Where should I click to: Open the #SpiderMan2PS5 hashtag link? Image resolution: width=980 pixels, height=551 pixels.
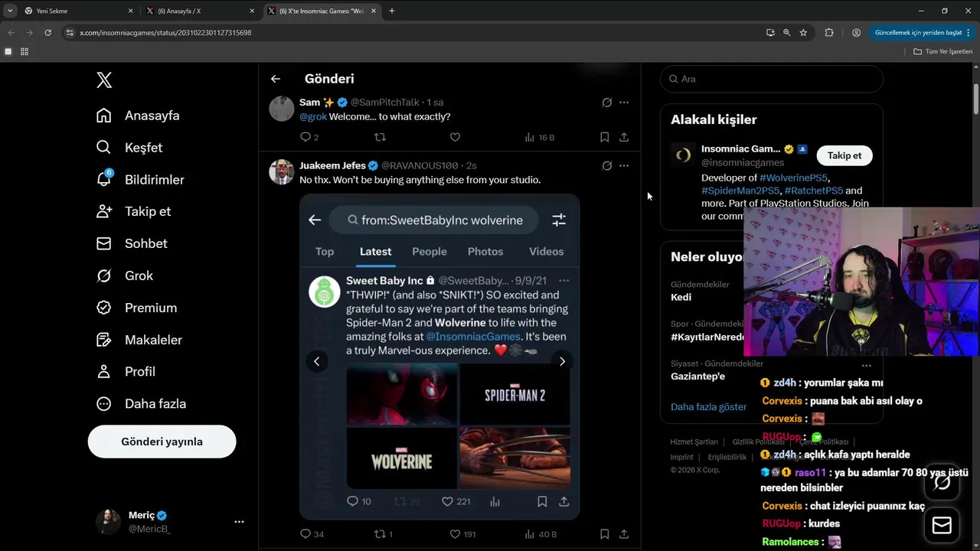tap(740, 191)
